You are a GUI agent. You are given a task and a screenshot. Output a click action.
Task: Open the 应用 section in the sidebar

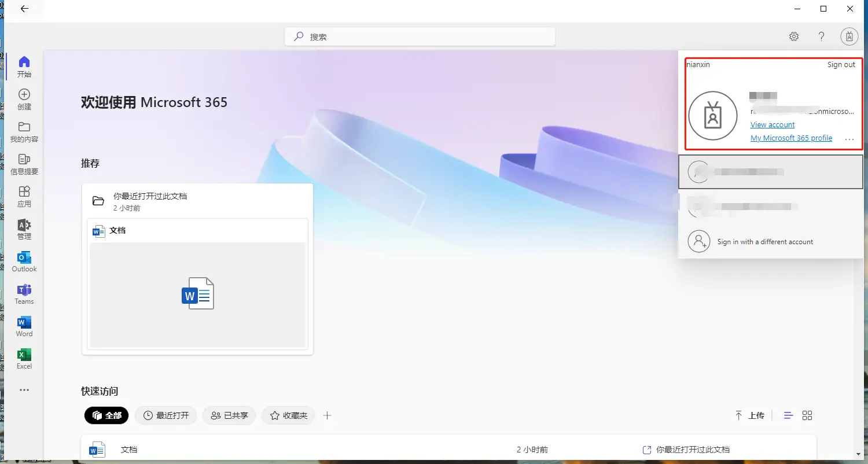tap(24, 196)
